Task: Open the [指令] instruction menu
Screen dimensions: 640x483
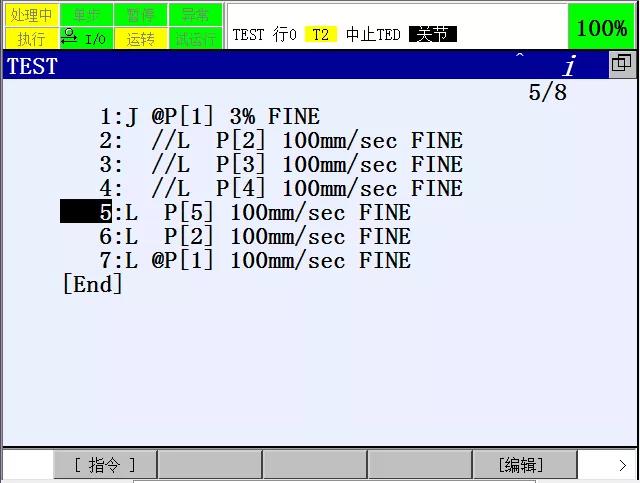Action: (105, 464)
